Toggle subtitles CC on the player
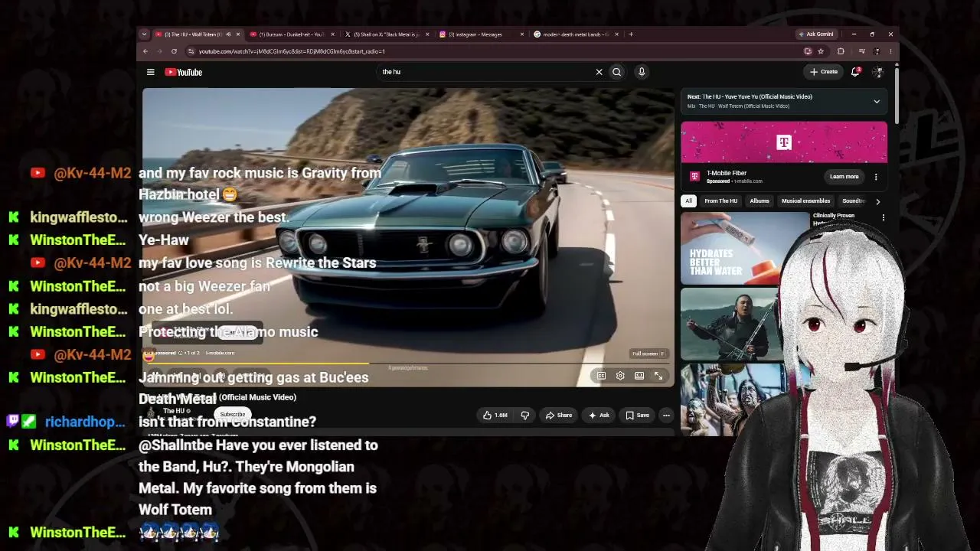The image size is (980, 551). (601, 376)
